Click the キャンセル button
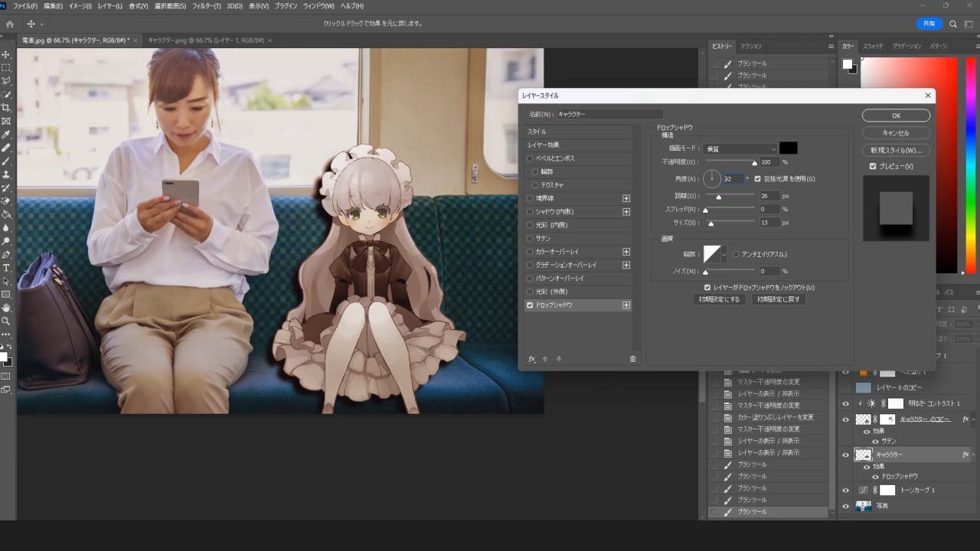 click(896, 133)
